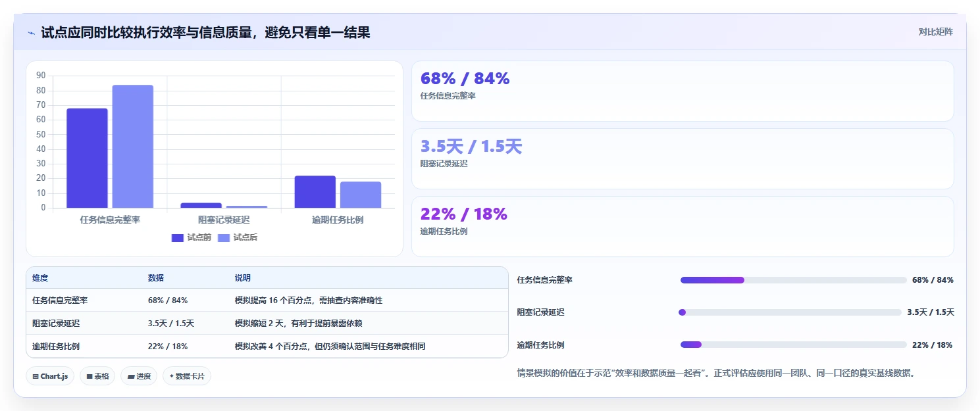Click the 维度 table column header
Image resolution: width=980 pixels, height=411 pixels.
point(40,278)
